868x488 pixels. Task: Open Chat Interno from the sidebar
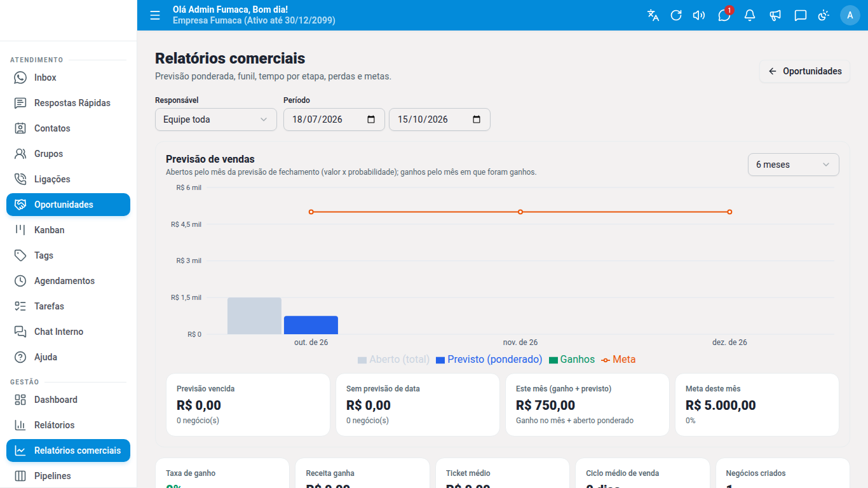[x=69, y=332]
